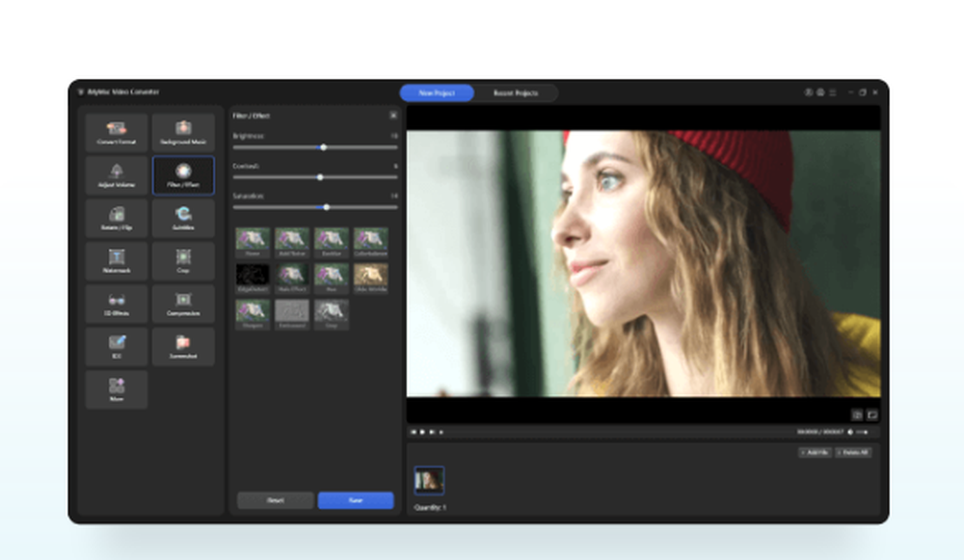Viewport: 964px width, 560px height.
Task: Click the Brightness slider handle
Action: pyautogui.click(x=323, y=147)
